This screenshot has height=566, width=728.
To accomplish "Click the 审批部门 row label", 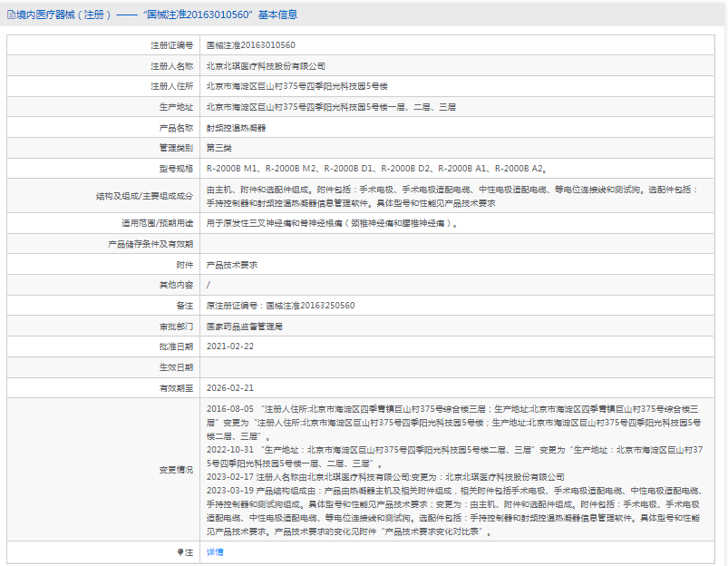I will pos(176,327).
